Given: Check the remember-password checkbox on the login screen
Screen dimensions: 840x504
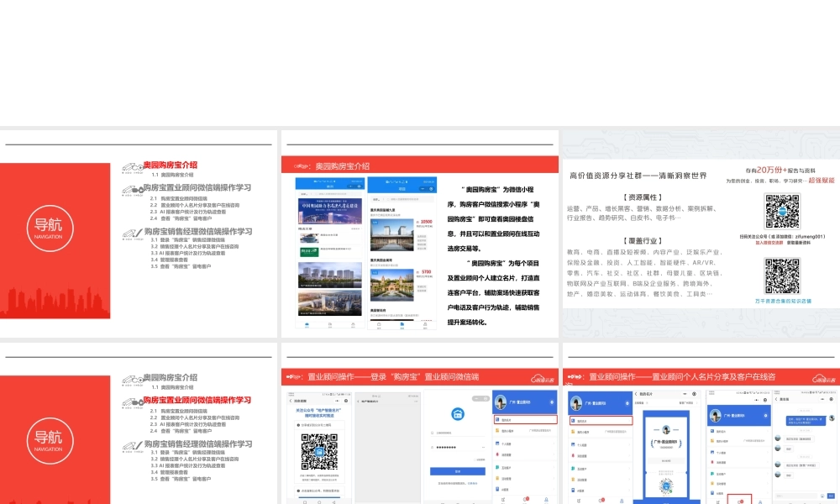Looking at the screenshot, I should (477, 459).
